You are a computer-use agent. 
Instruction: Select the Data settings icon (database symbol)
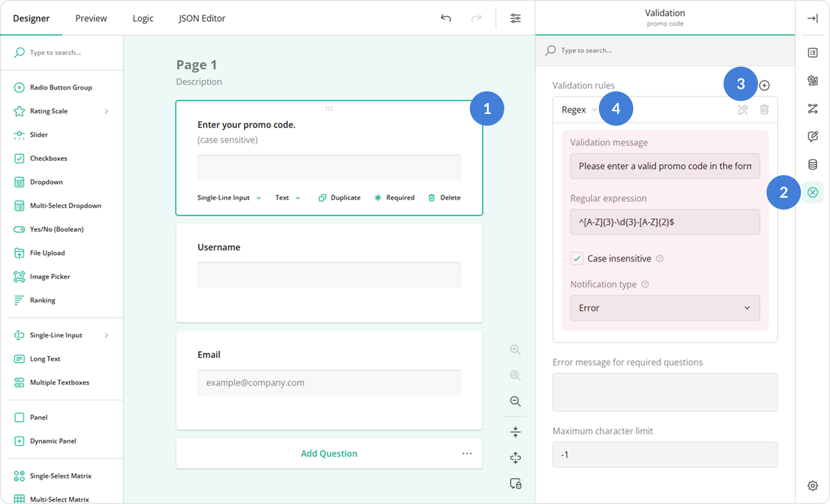point(813,164)
